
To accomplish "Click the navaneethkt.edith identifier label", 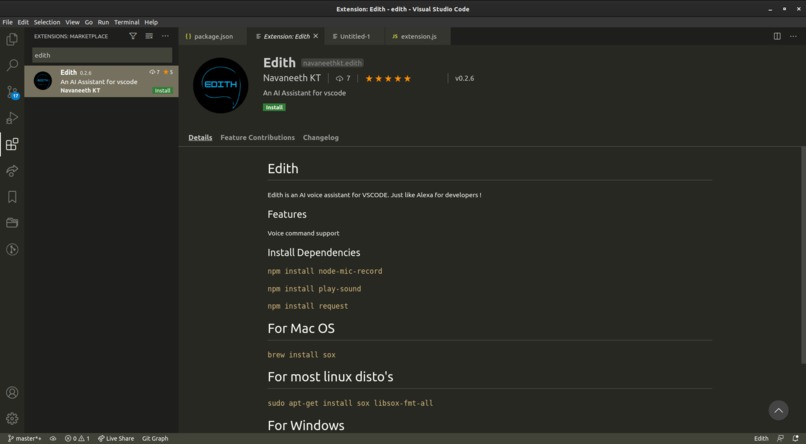I will pyautogui.click(x=332, y=63).
